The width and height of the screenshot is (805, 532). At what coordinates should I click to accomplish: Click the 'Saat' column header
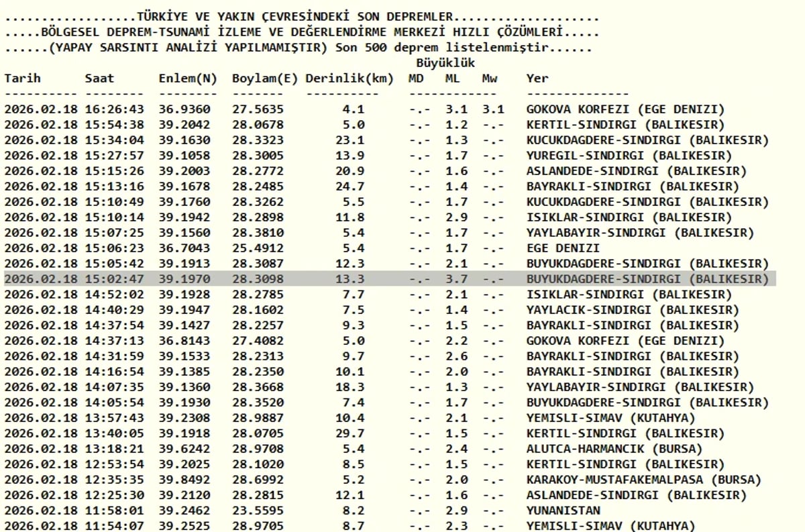[100, 78]
